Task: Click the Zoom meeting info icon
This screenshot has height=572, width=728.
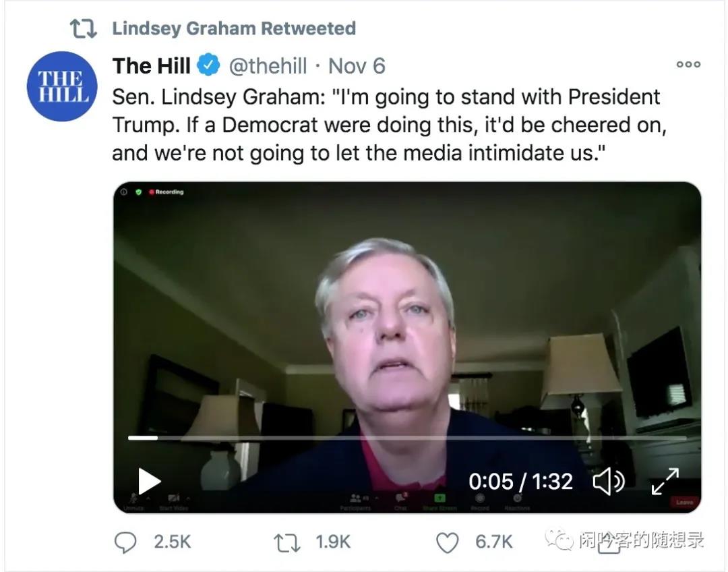Action: pos(124,192)
